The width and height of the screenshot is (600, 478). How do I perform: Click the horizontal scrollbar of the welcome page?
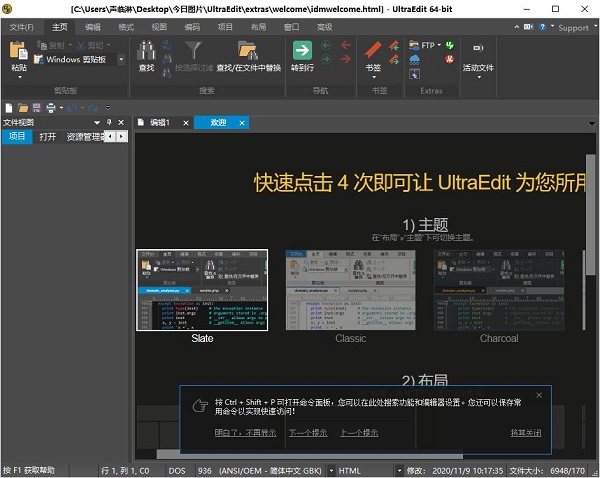[x=310, y=454]
